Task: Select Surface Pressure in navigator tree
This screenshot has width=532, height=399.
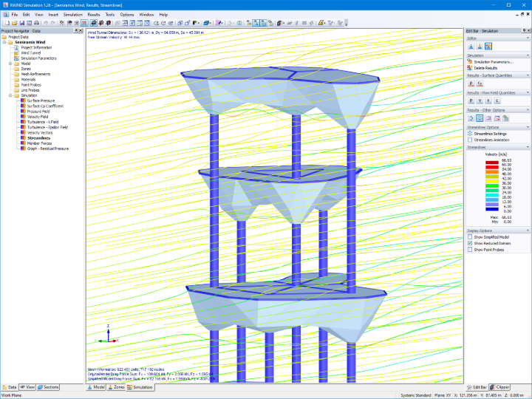Action: tap(41, 100)
